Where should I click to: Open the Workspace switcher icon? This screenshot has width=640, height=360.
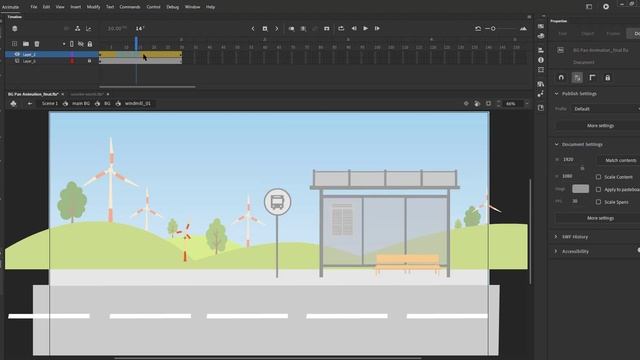tap(589, 7)
